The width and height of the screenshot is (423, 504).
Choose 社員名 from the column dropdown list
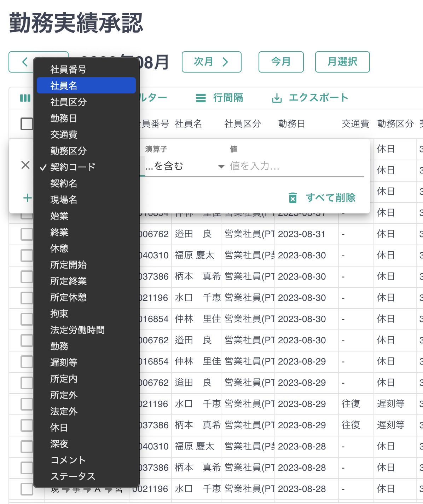pyautogui.click(x=86, y=86)
